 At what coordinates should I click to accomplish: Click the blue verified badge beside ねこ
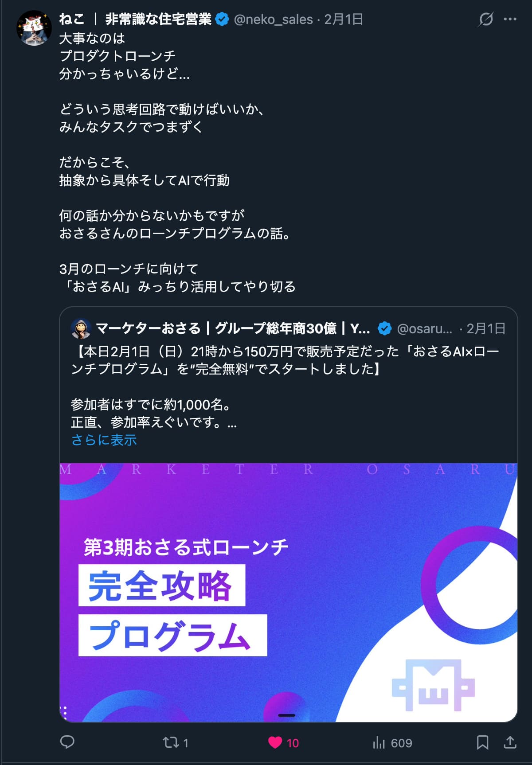coord(222,20)
